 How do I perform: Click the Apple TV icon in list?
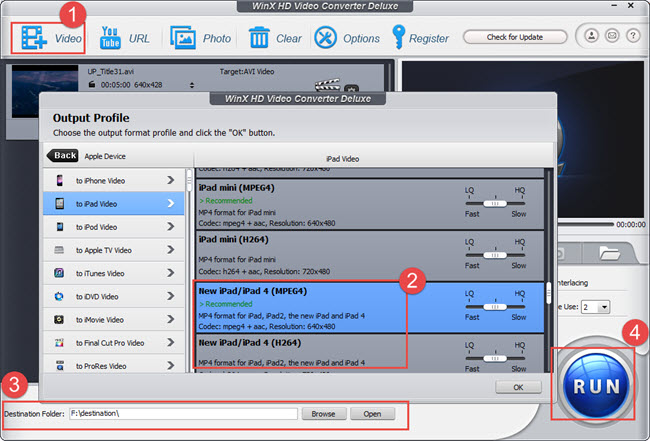[59, 250]
